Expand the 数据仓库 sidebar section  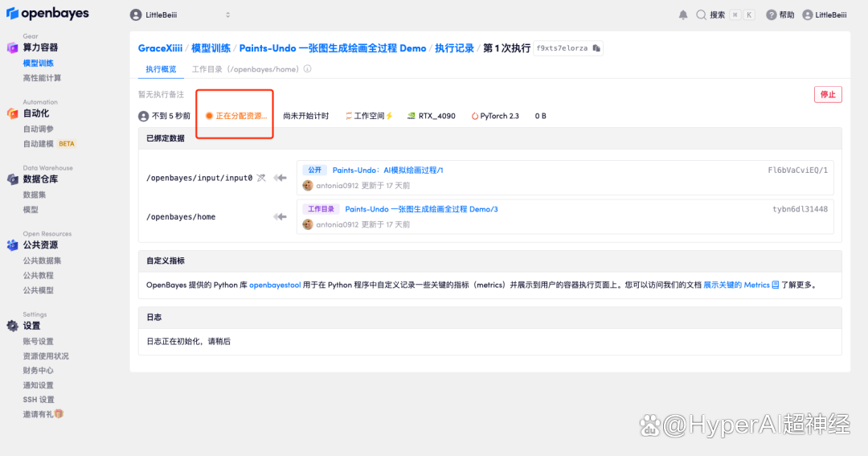coord(40,179)
